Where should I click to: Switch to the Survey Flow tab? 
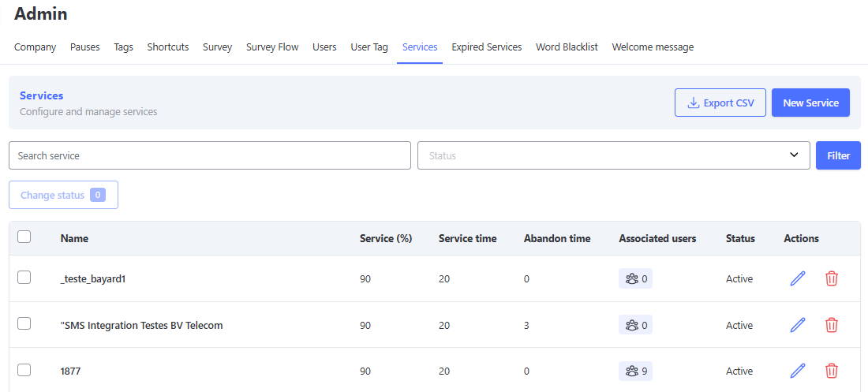[x=272, y=47]
